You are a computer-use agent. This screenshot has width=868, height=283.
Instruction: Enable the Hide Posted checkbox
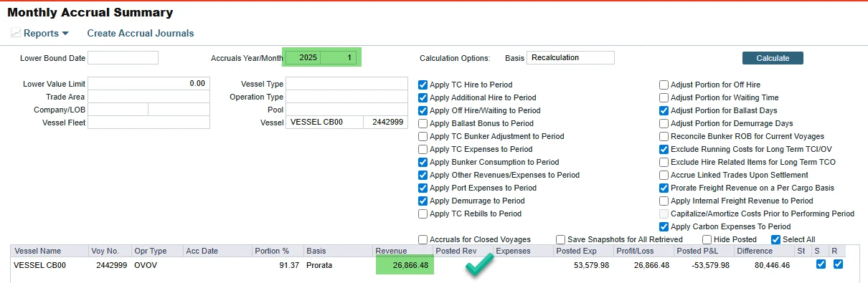(x=707, y=239)
